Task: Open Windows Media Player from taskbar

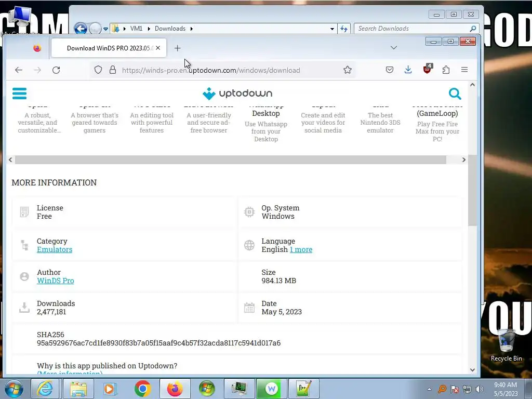Action: click(x=109, y=389)
